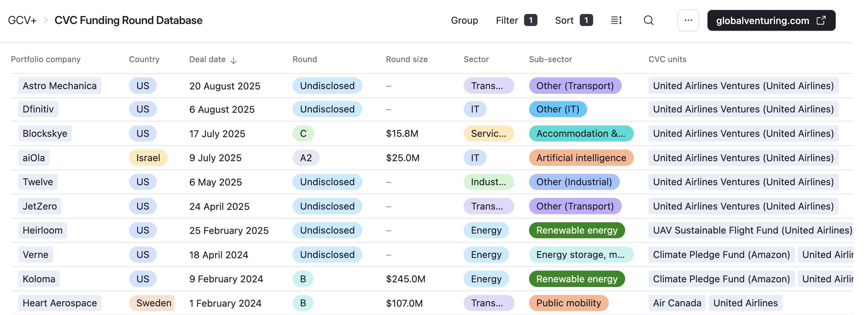Open the Group options
Screen dimensions: 868x315
(x=464, y=21)
